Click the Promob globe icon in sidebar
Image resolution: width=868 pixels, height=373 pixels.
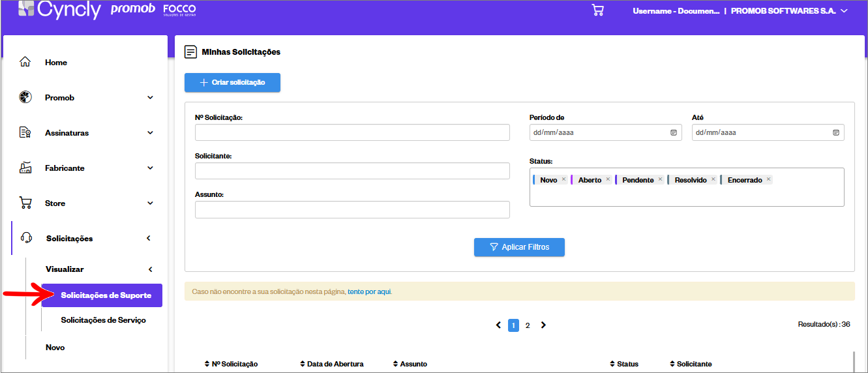[x=25, y=97]
